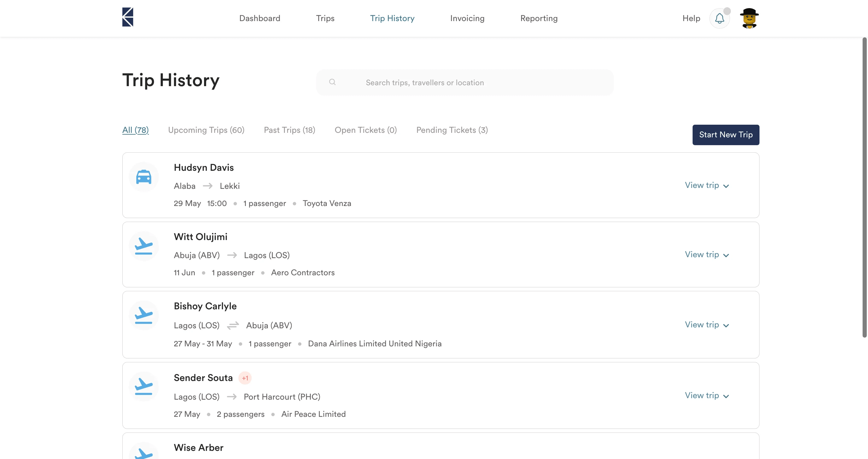Screen dimensions: 868x459
Task: Open Invoicing in the top navigation
Action: (467, 18)
